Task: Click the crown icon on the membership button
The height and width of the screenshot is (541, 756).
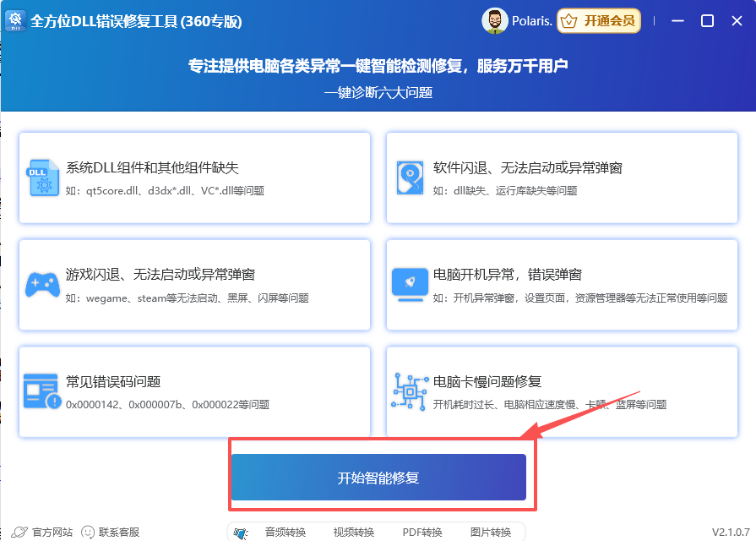Action: [x=571, y=21]
